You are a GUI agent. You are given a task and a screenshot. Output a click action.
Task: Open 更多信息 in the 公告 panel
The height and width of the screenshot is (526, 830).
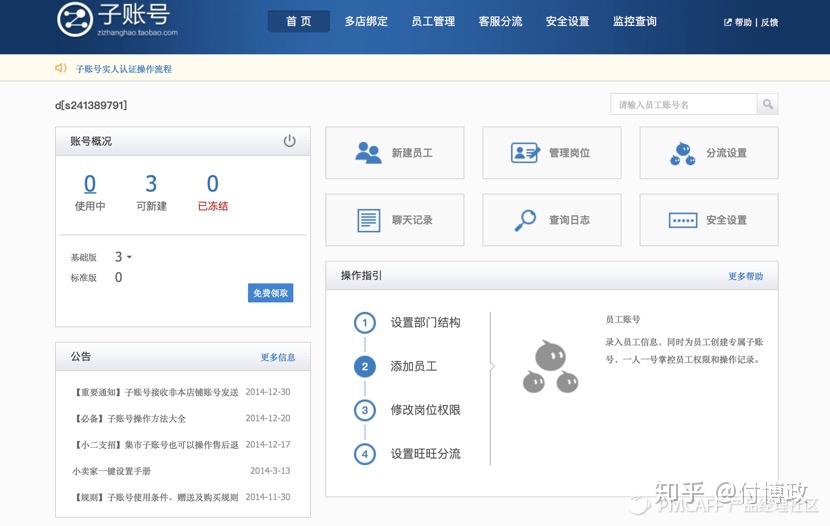point(277,357)
